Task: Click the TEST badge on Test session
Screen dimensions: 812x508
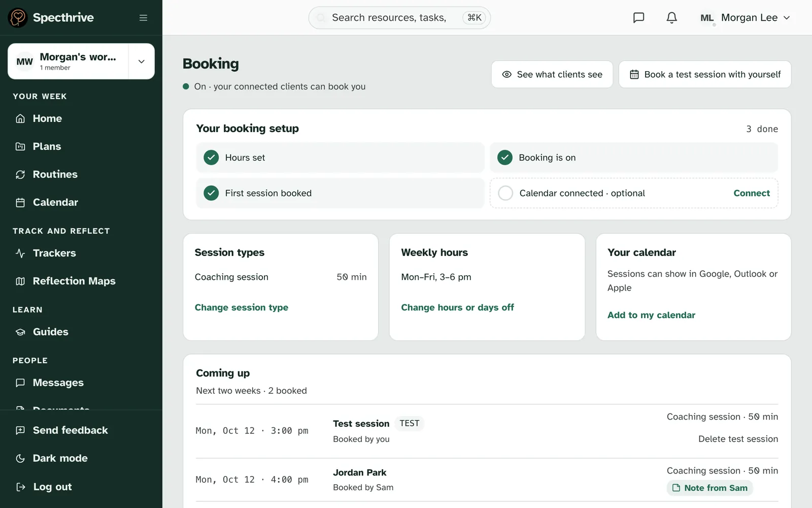Action: pyautogui.click(x=409, y=424)
